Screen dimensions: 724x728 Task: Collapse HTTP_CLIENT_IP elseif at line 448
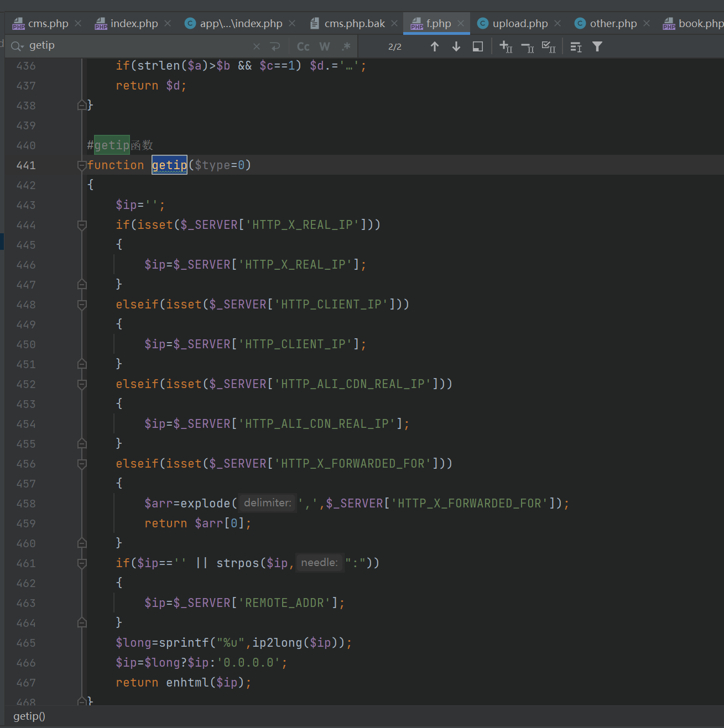click(82, 305)
